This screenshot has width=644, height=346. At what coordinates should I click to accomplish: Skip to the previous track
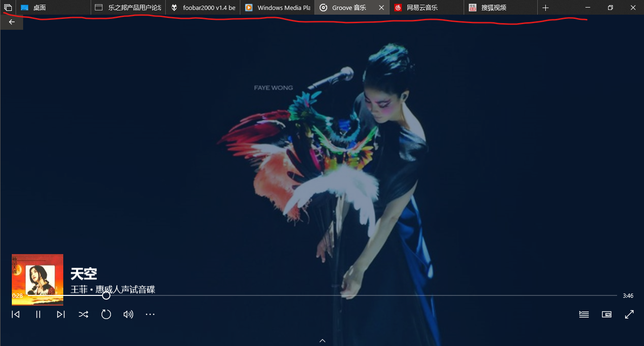(x=16, y=314)
